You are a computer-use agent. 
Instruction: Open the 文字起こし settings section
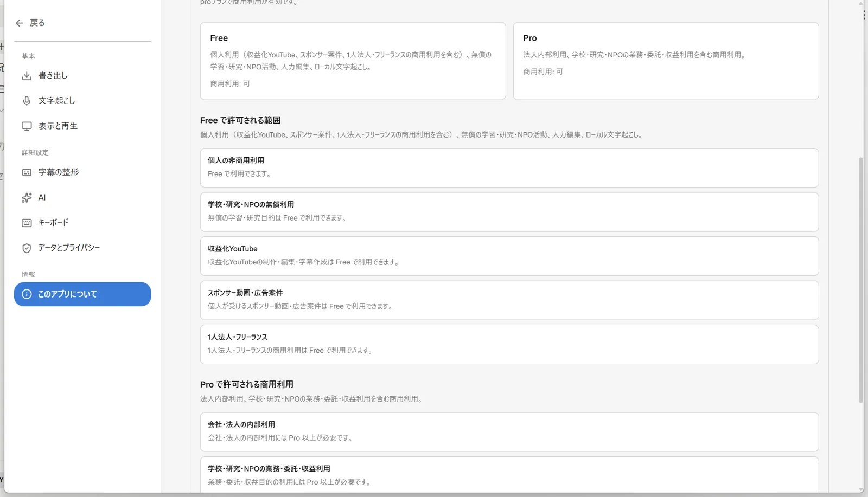click(82, 101)
